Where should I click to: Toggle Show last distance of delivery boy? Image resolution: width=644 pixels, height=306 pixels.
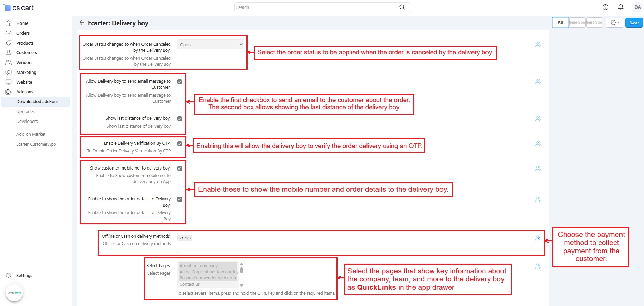tap(180, 119)
